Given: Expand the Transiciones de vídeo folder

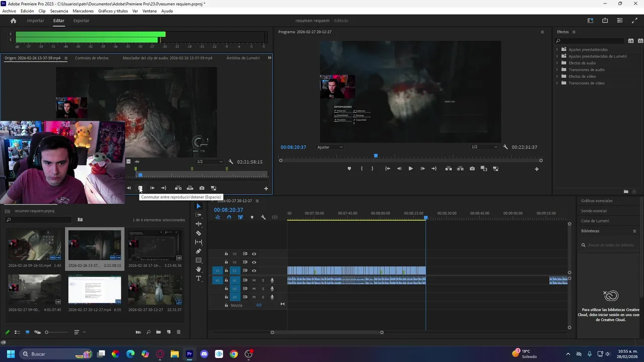Looking at the screenshot, I should [557, 83].
